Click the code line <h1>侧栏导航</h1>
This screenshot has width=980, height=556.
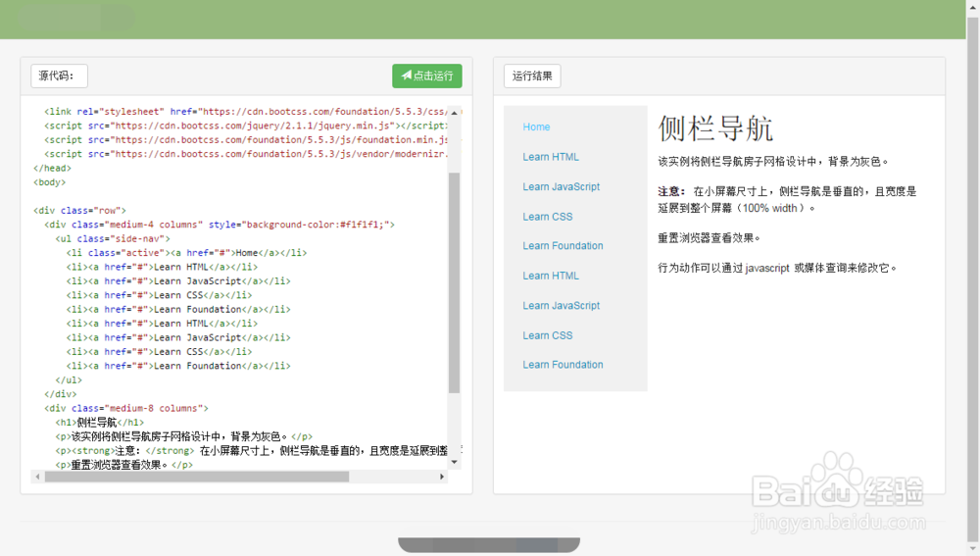99,423
